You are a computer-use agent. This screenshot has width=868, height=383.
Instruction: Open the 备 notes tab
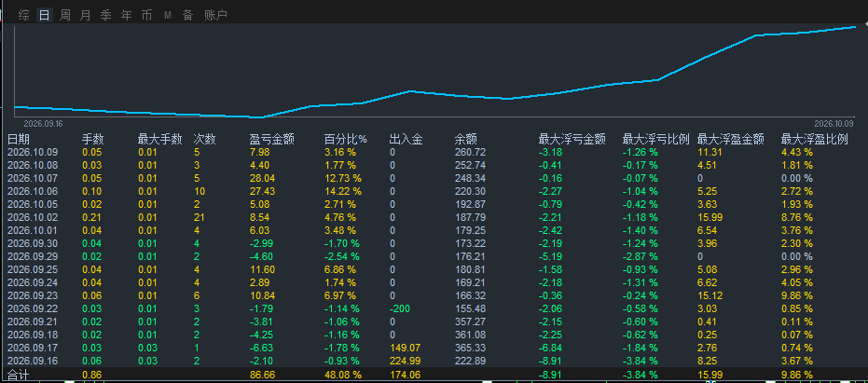coord(188,16)
